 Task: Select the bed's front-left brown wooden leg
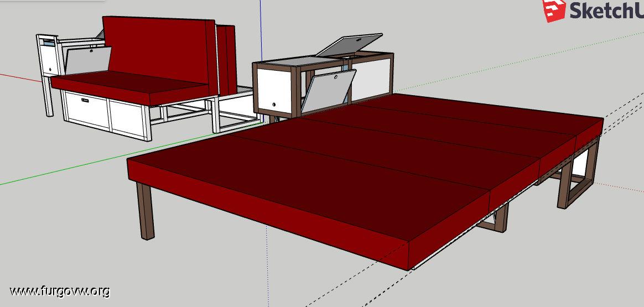coord(146,211)
